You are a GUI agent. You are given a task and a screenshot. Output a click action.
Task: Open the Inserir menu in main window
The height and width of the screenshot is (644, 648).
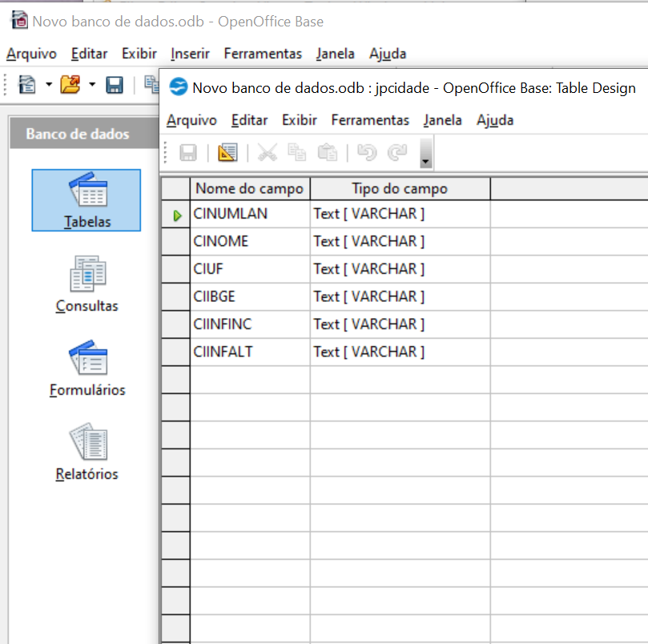(190, 54)
